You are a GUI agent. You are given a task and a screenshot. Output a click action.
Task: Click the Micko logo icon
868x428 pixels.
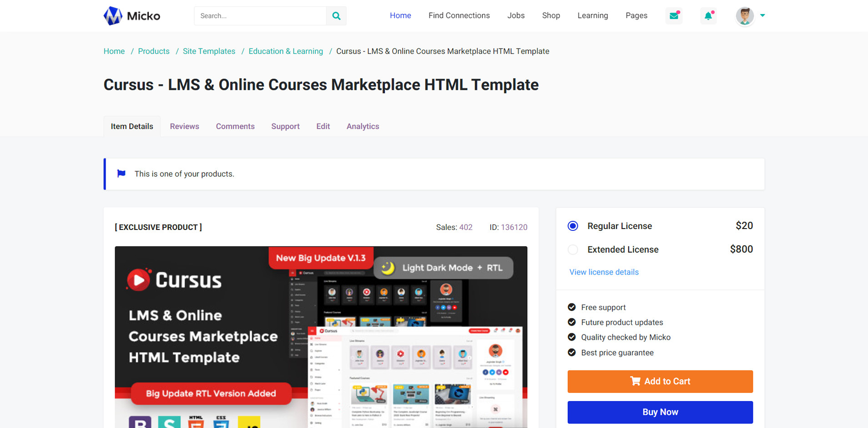113,16
